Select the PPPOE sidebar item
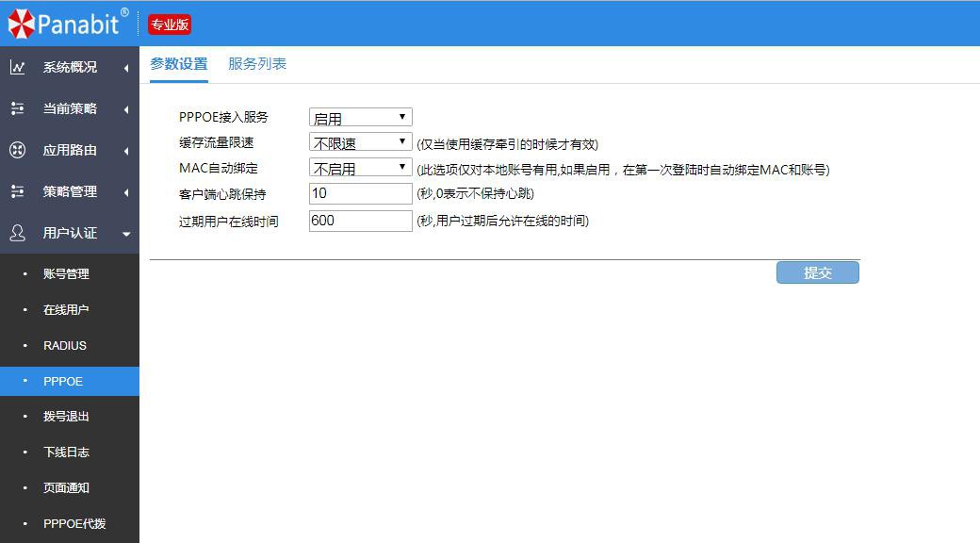The height and width of the screenshot is (543, 980). coord(70,381)
